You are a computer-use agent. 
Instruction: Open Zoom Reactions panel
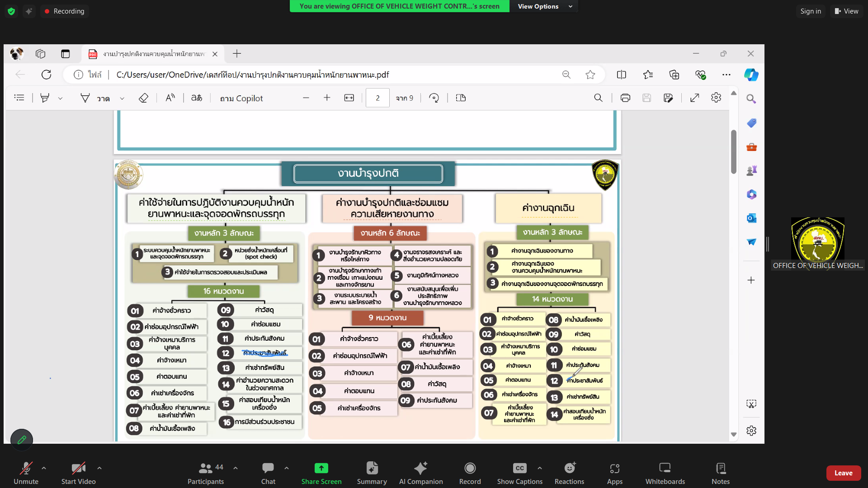click(569, 473)
